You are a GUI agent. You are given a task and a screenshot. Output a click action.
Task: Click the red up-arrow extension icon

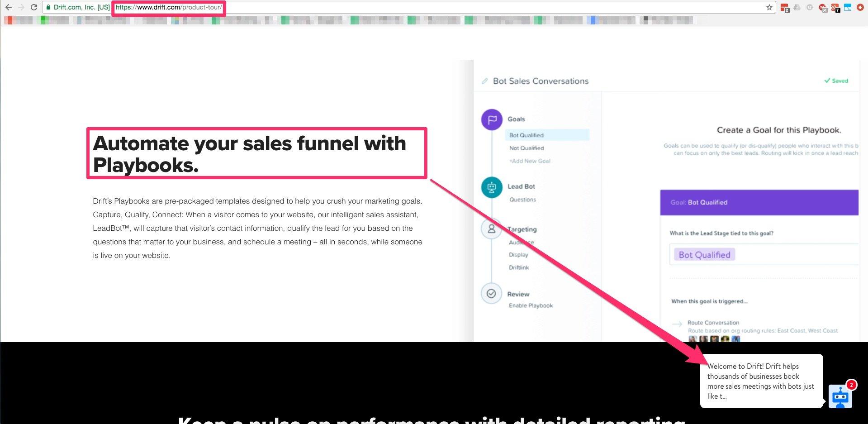coord(860,7)
